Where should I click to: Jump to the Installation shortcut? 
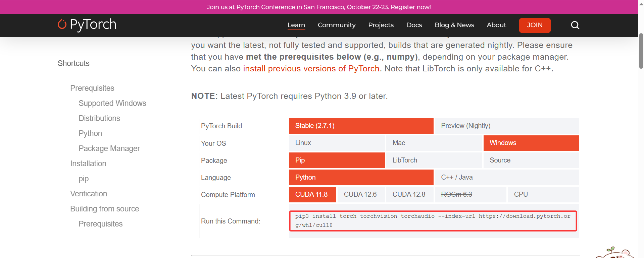[x=88, y=164]
